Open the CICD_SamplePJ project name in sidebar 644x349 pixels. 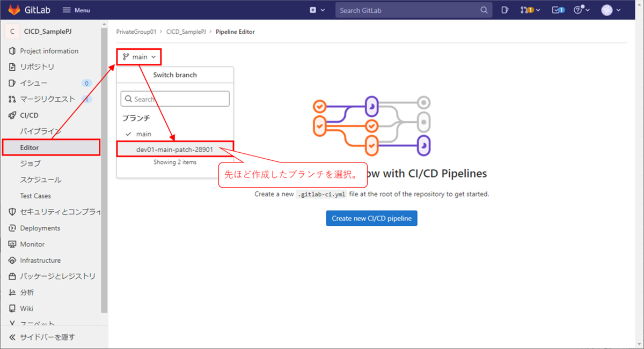point(48,32)
